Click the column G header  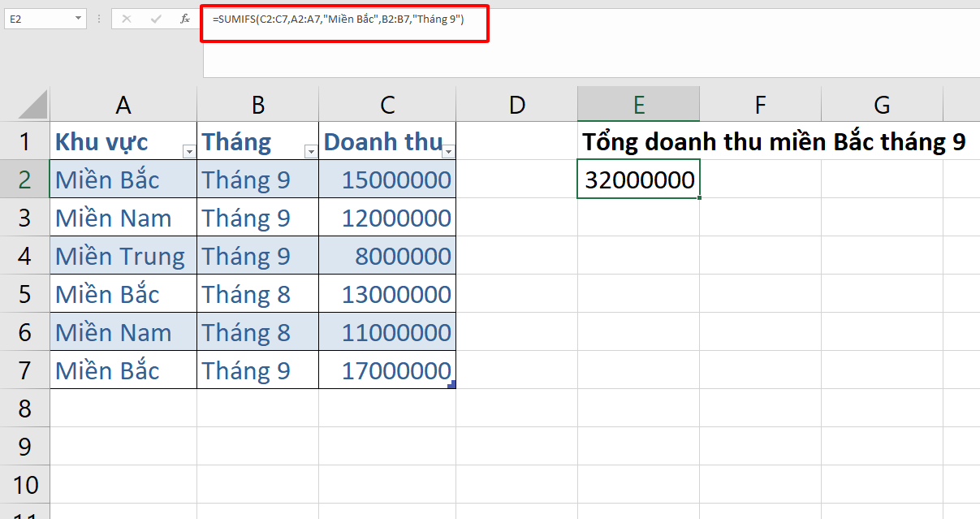[x=882, y=104]
